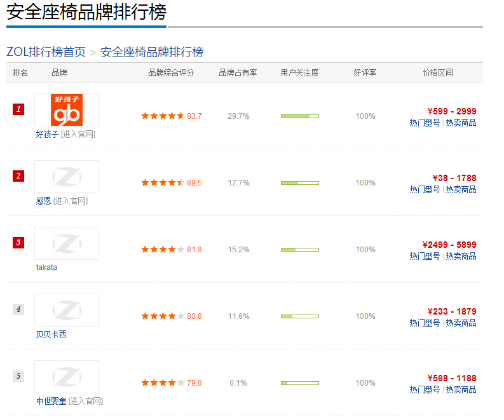Open the 好孩子 brand name link

tap(47, 134)
